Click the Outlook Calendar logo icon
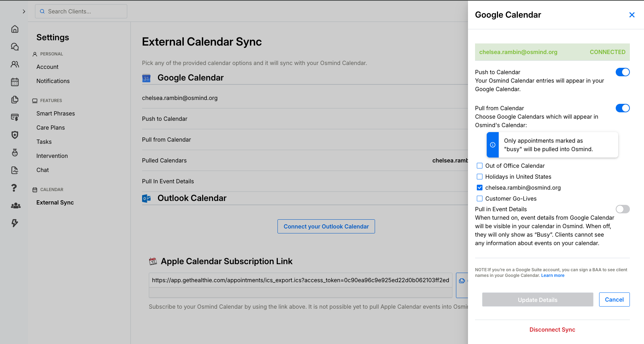 click(146, 198)
